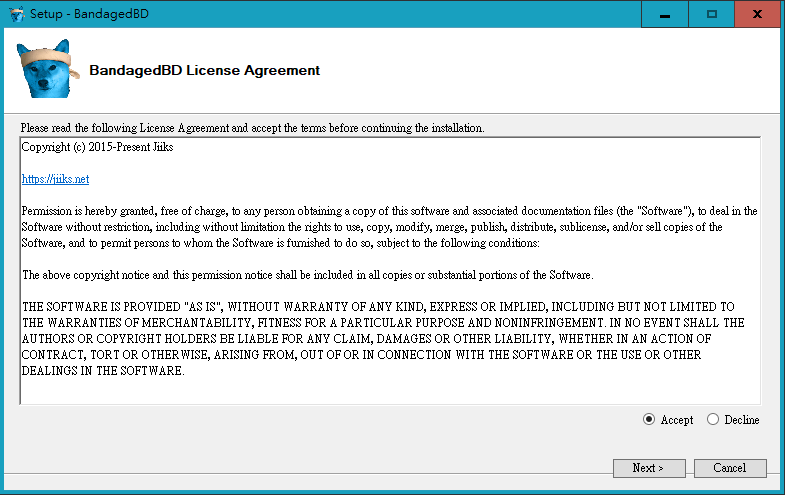Click the "Please read the following" instruction line
The height and width of the screenshot is (495, 785).
point(252,128)
